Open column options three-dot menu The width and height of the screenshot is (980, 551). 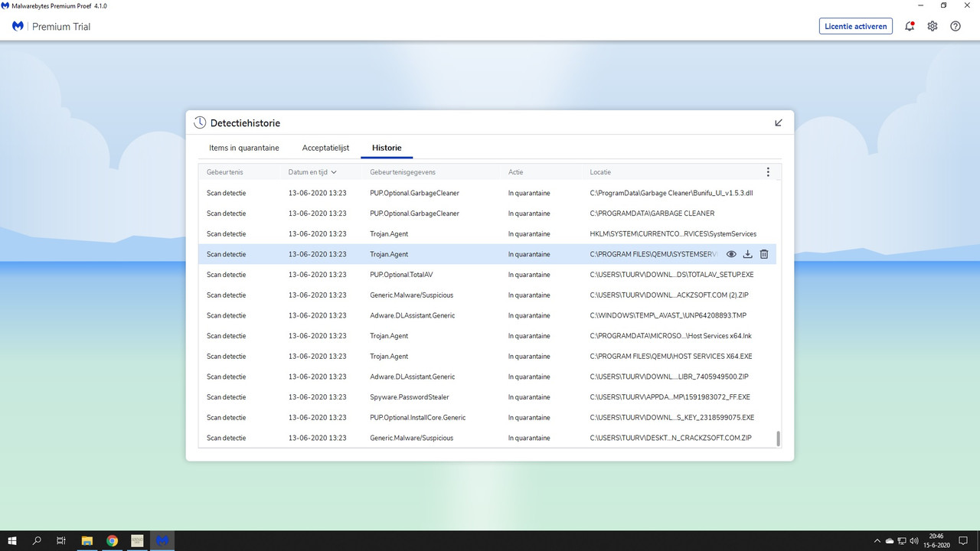pyautogui.click(x=768, y=172)
